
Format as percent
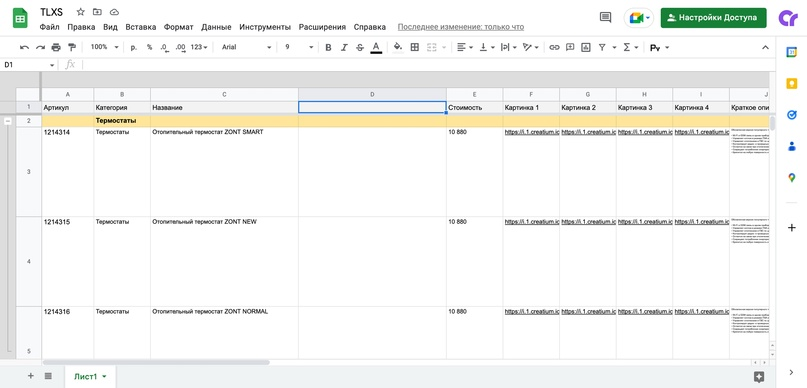[x=149, y=47]
